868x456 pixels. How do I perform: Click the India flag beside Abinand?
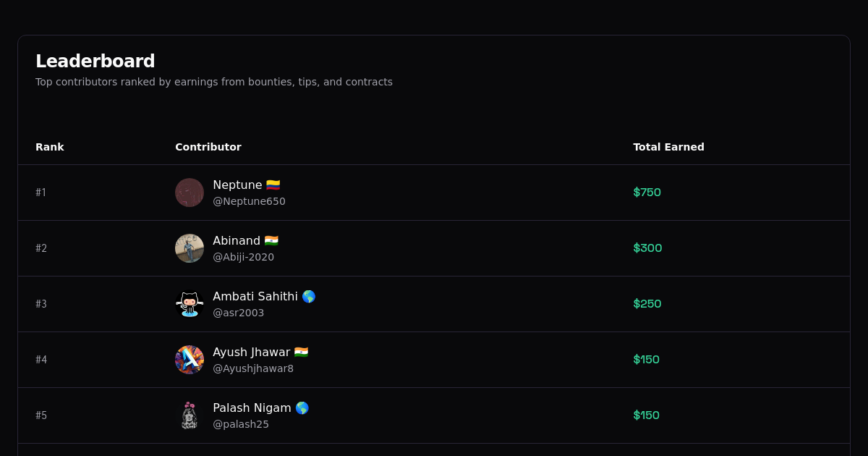271,240
